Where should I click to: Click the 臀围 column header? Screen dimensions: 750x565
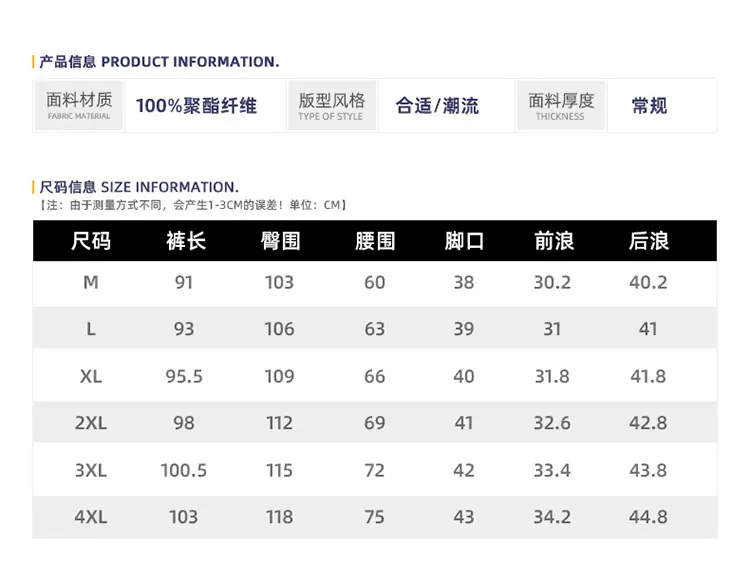click(281, 241)
